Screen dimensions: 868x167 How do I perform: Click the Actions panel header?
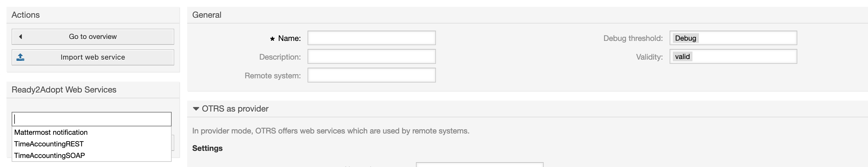point(25,15)
